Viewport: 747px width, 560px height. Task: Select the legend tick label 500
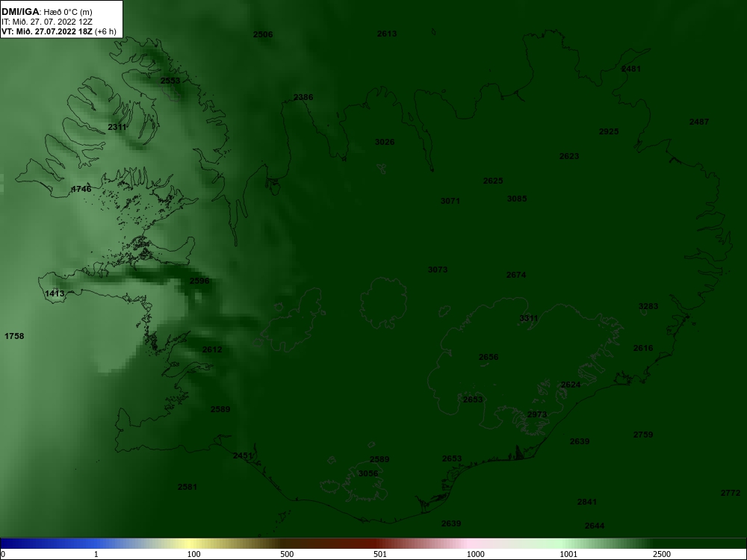click(x=287, y=554)
